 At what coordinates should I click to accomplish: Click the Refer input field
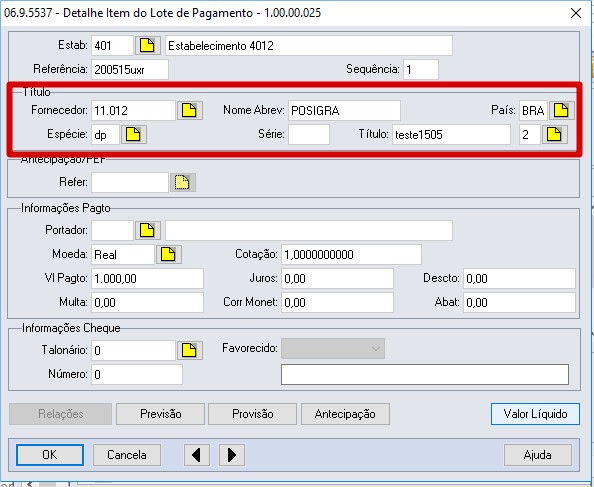130,182
